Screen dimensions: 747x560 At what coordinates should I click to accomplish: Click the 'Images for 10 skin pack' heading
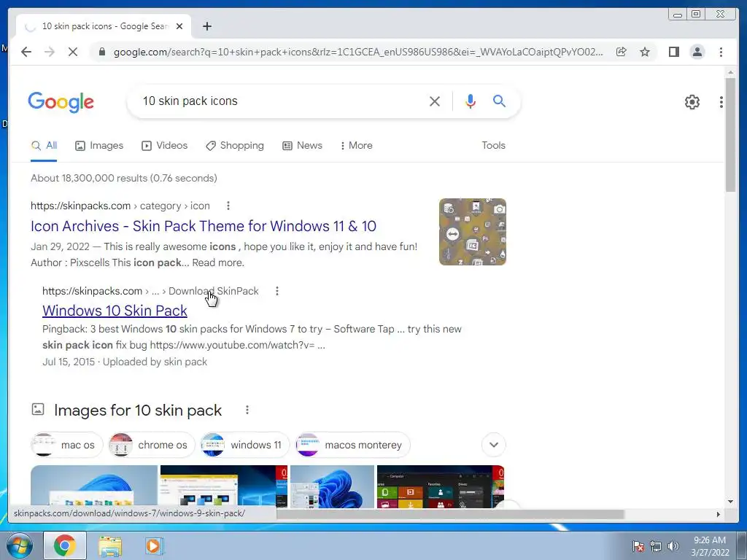click(x=138, y=410)
